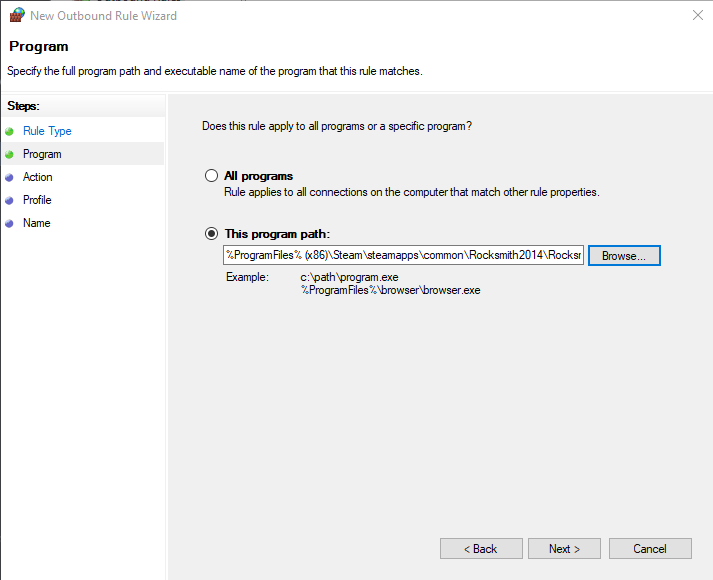Jump to the Action step label

pyautogui.click(x=38, y=177)
